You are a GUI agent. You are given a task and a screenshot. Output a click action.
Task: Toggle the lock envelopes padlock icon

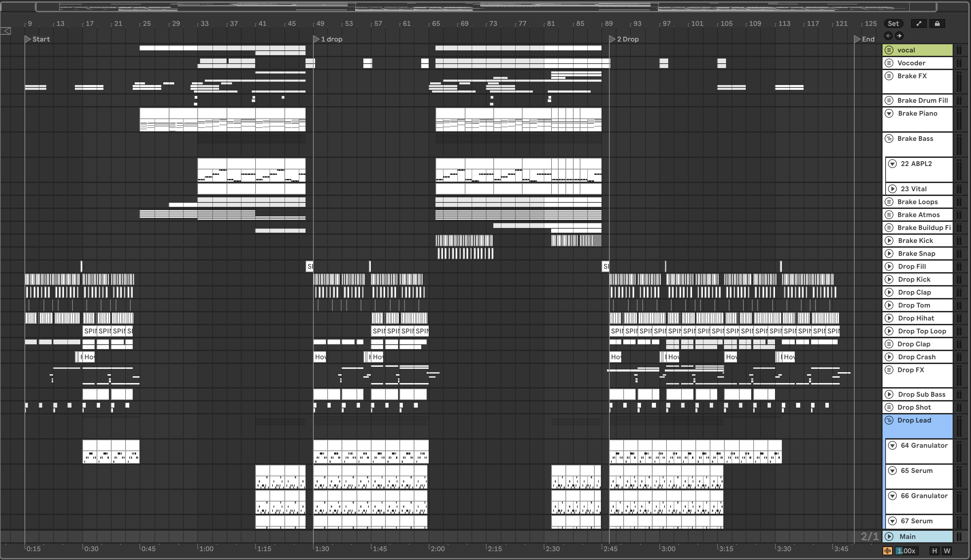coord(937,23)
